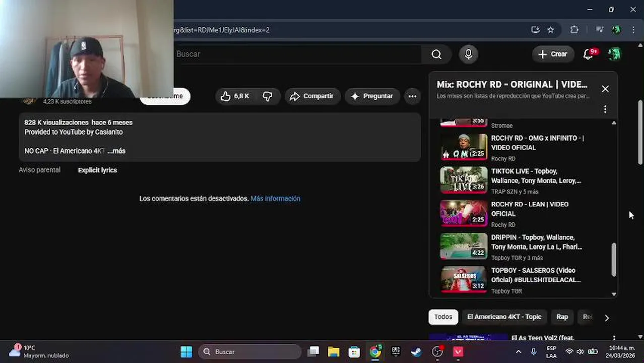644x363 pixels.
Task: Click the YouTube search magnifier button
Action: point(436,54)
